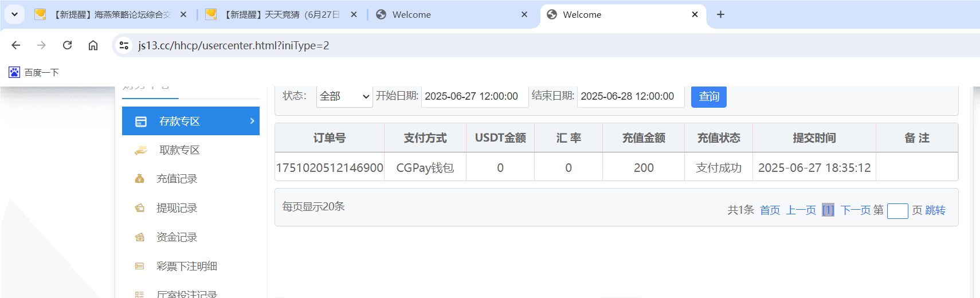Viewport: 980px width, 298px height.
Task: Expand the 存款专区 chevron arrow
Action: coord(252,121)
